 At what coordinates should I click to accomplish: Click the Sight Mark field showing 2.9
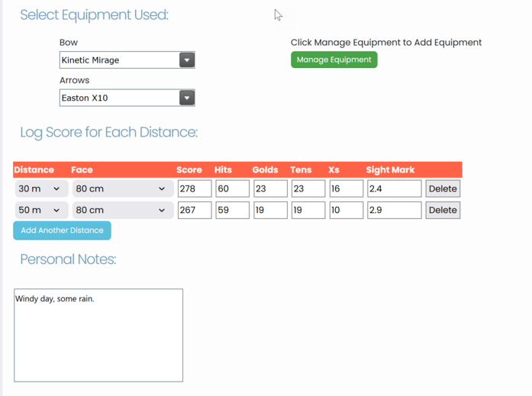(x=395, y=210)
